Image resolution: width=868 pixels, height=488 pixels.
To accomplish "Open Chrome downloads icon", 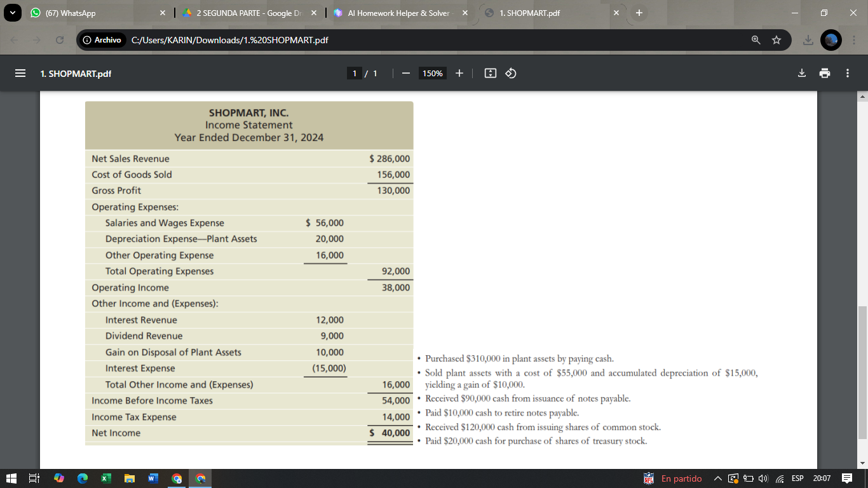I will (x=808, y=40).
